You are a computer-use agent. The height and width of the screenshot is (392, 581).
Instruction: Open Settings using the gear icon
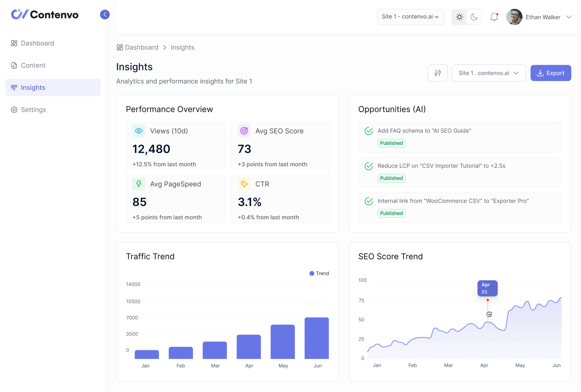[14, 110]
